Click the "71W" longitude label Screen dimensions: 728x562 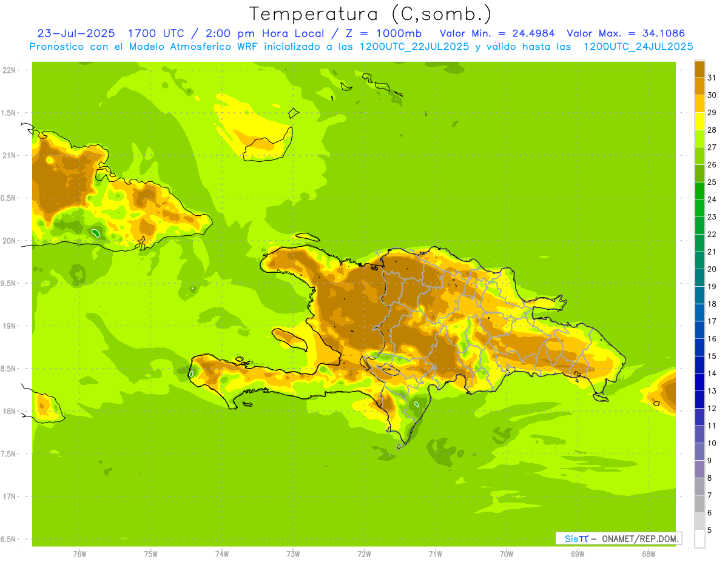point(435,554)
